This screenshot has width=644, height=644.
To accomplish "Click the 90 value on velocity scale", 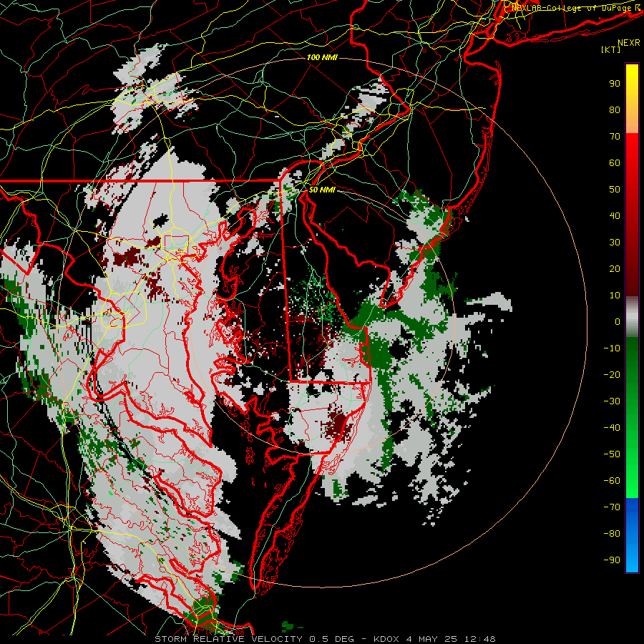I will click(x=615, y=84).
